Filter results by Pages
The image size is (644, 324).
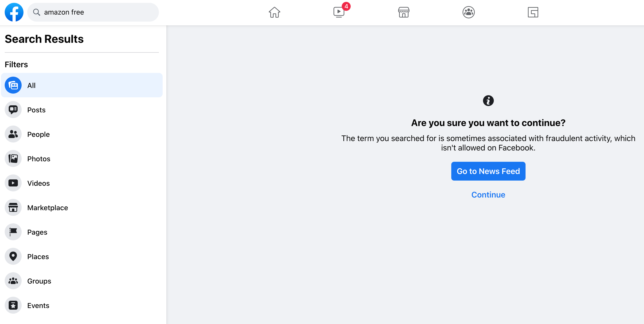pyautogui.click(x=37, y=232)
